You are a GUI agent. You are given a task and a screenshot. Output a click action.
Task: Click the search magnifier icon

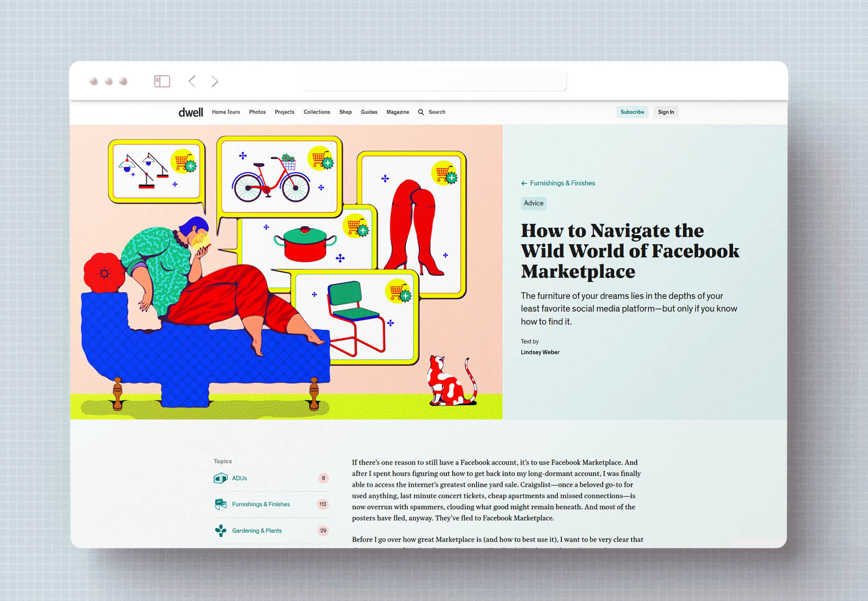click(421, 112)
